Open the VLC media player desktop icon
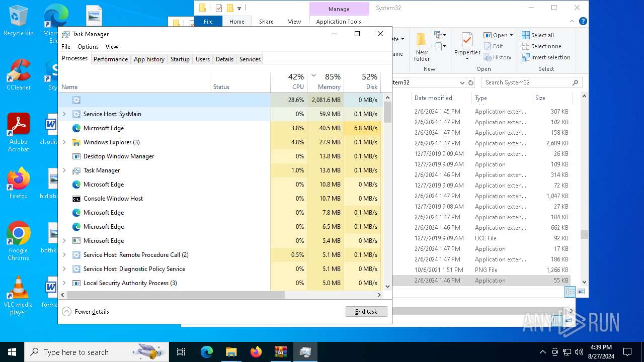 (18, 296)
